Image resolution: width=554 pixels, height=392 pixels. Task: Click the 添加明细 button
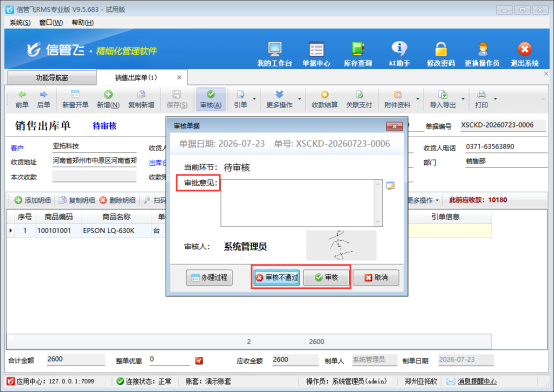coord(33,200)
